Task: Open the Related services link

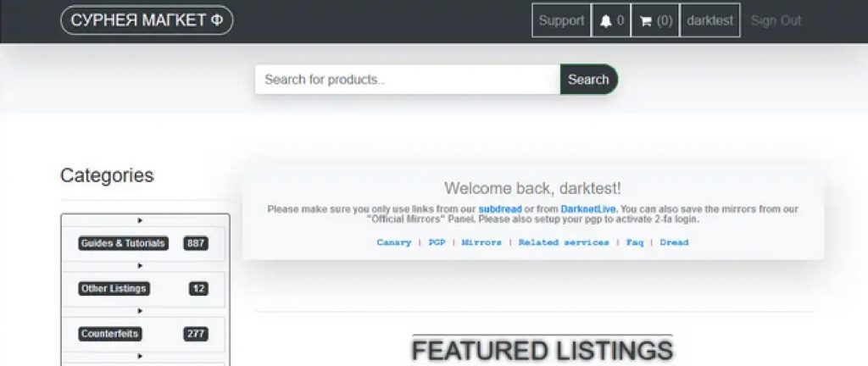Action: click(564, 242)
